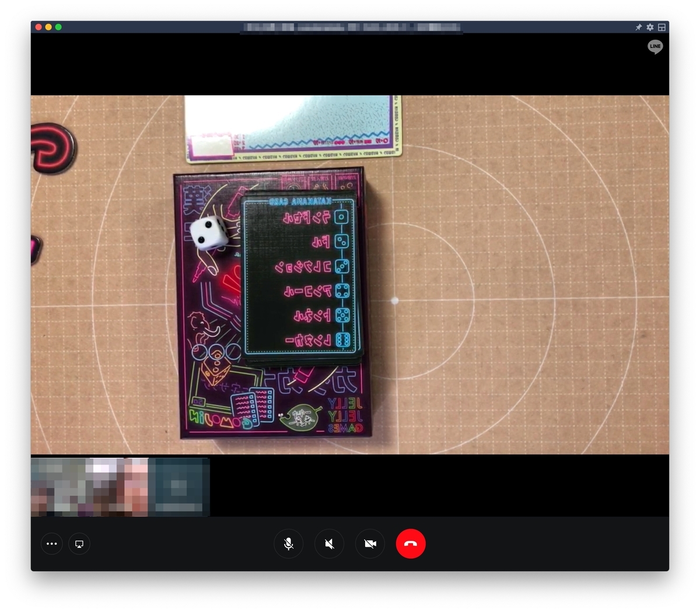Open the more options ellipsis menu
The width and height of the screenshot is (700, 612).
point(52,544)
